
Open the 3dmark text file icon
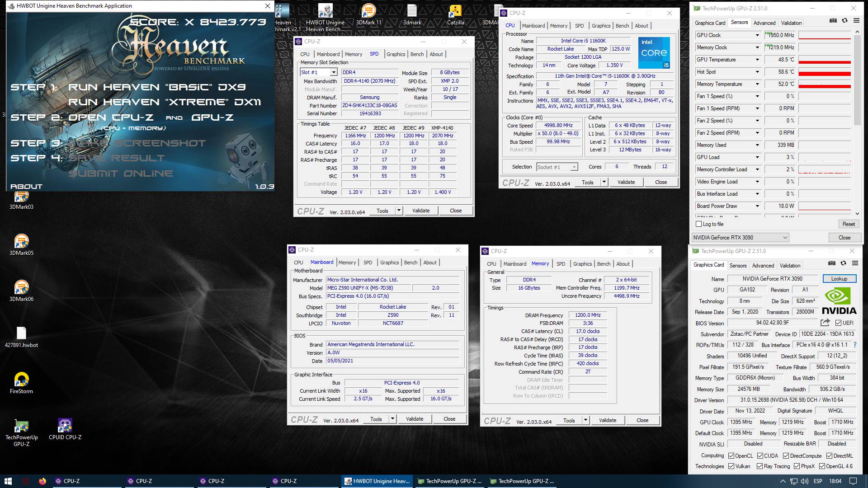412,14
